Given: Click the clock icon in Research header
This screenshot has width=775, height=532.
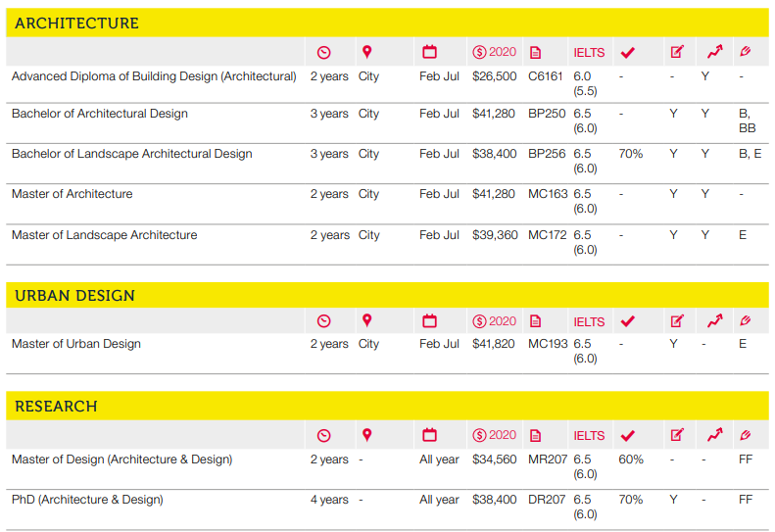Looking at the screenshot, I should [324, 435].
